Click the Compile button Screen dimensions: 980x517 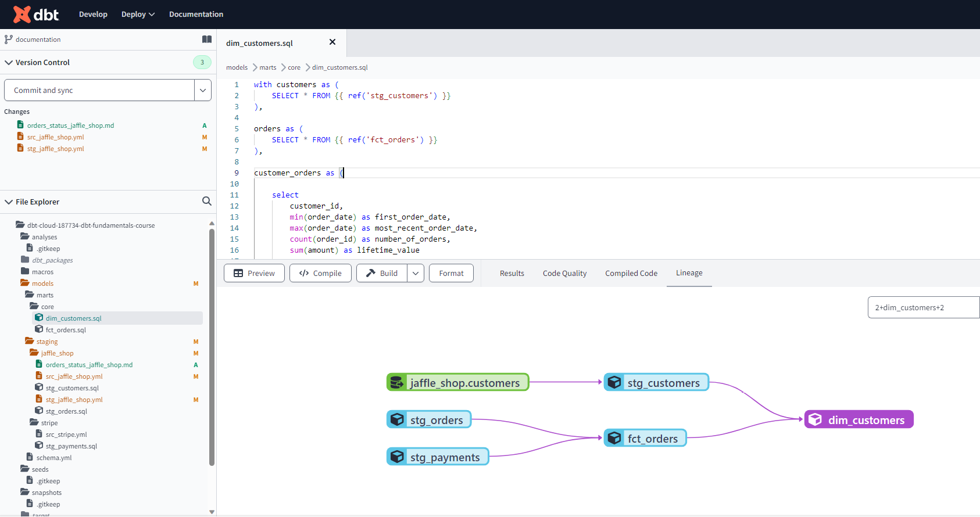(x=320, y=273)
